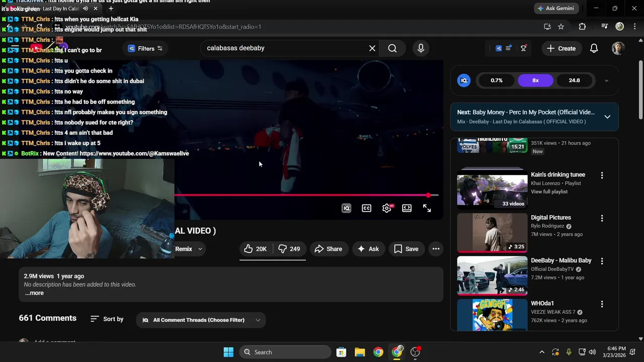Click the Ask AI button
The height and width of the screenshot is (362, 644).
pyautogui.click(x=368, y=249)
